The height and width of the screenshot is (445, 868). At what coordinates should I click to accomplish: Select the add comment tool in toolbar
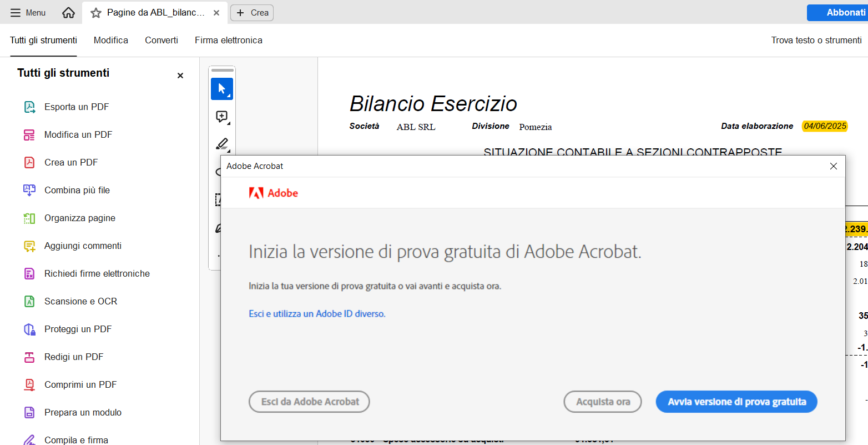tap(222, 117)
